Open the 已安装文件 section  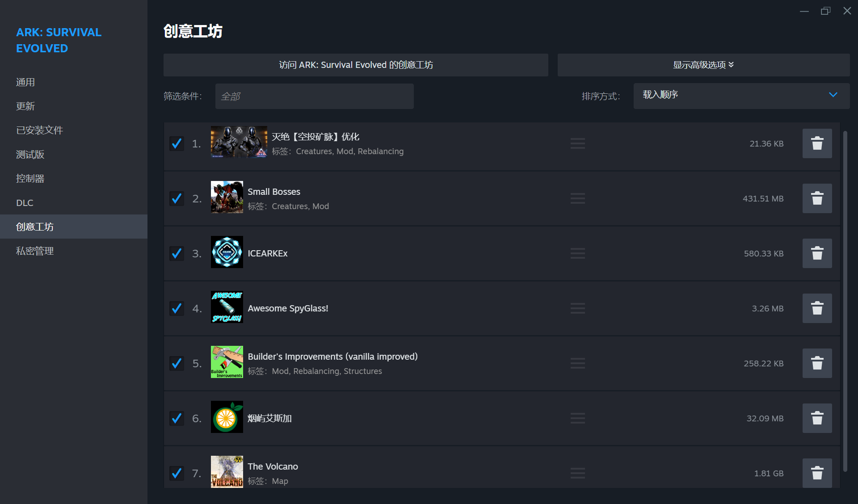pyautogui.click(x=74, y=130)
